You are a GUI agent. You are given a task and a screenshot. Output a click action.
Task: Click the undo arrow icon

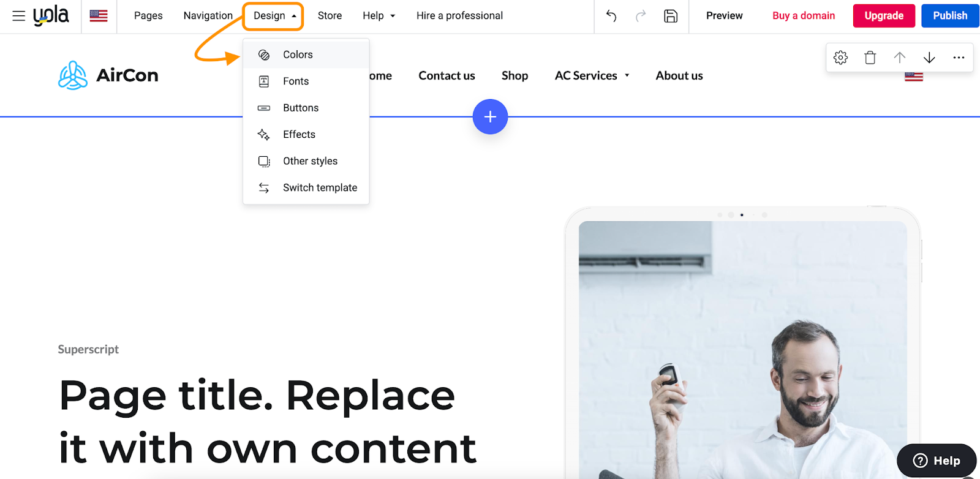611,16
